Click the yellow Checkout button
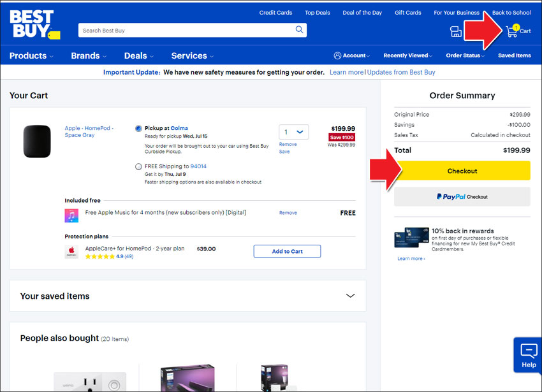Screen dimensions: 542x392 [462, 171]
